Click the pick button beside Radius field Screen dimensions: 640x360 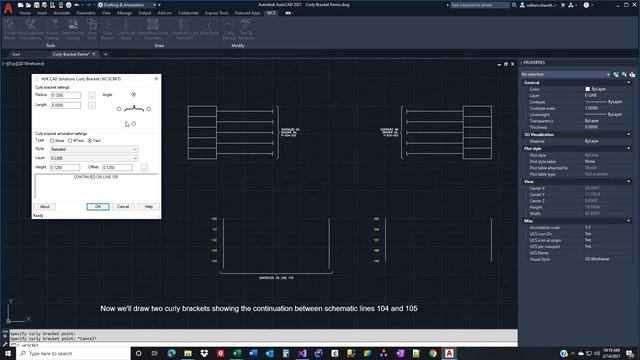click(92, 95)
